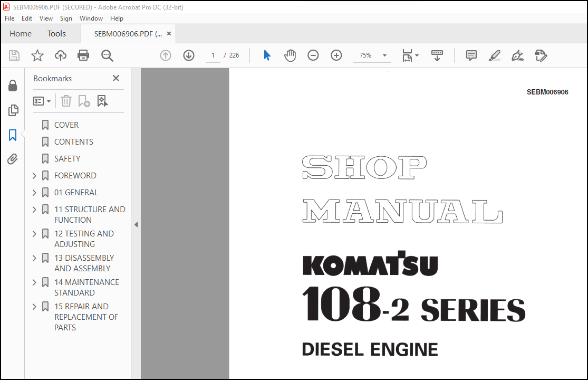Close the Bookmarks panel
The width and height of the screenshot is (588, 380).
click(x=116, y=78)
